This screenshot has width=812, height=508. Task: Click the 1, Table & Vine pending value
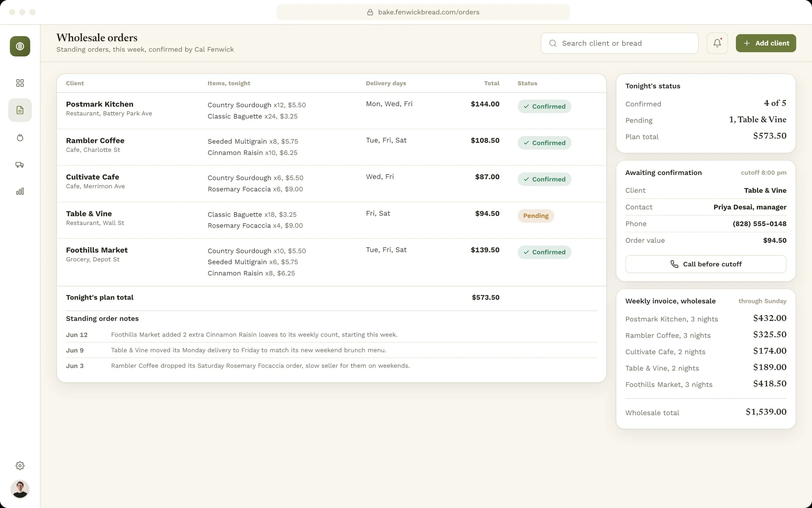click(x=758, y=120)
